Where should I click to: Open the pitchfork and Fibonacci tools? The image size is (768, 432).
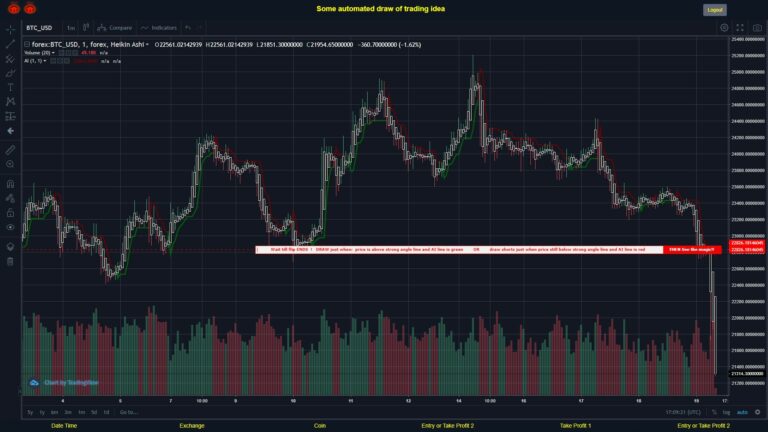pos(10,59)
